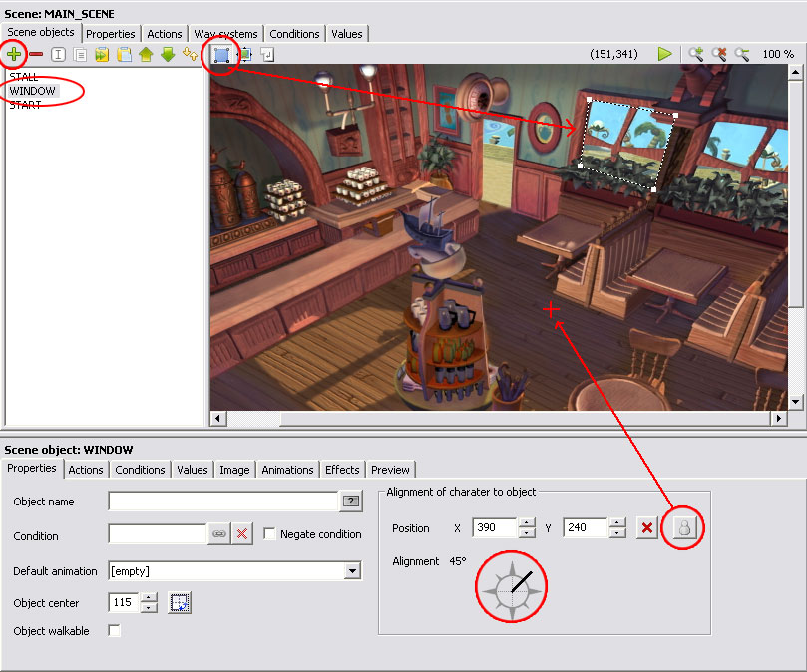
Task: Select START in the scene objects list
Action: [25, 105]
